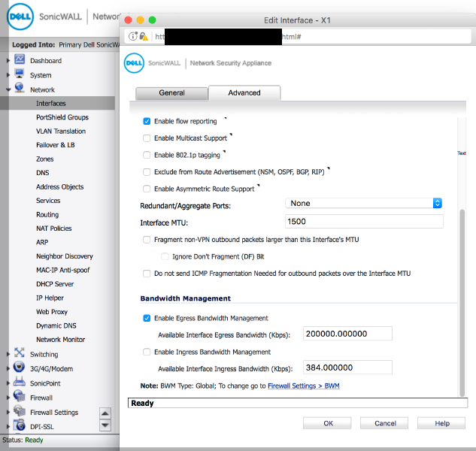Click the System monitor icon
Image resolution: width=476 pixels, height=451 pixels.
19,75
